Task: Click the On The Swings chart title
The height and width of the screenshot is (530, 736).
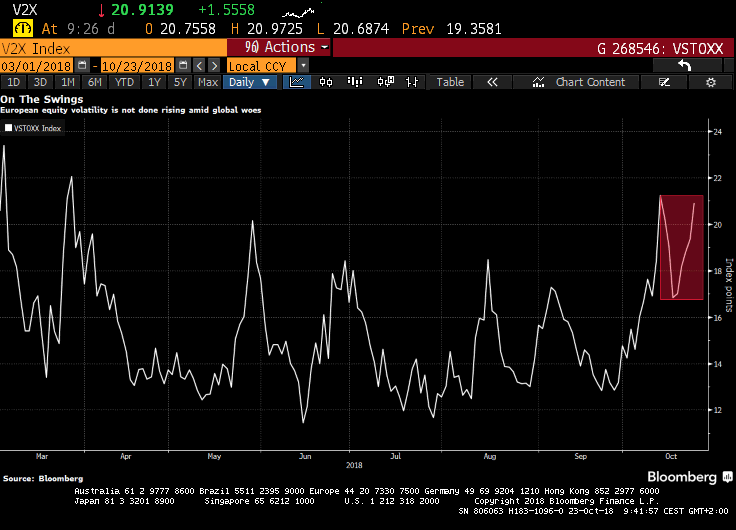Action: (42, 99)
